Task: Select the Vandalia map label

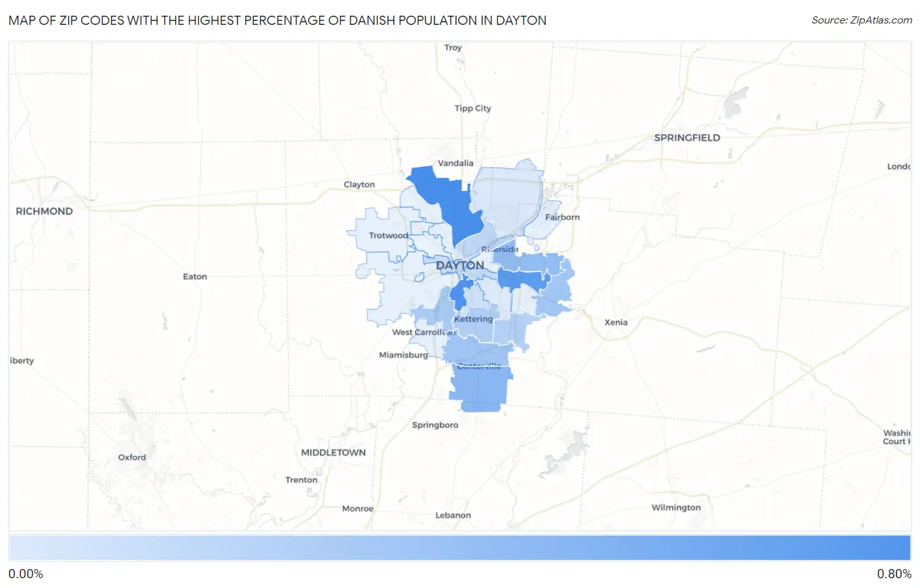Action: 455,163
